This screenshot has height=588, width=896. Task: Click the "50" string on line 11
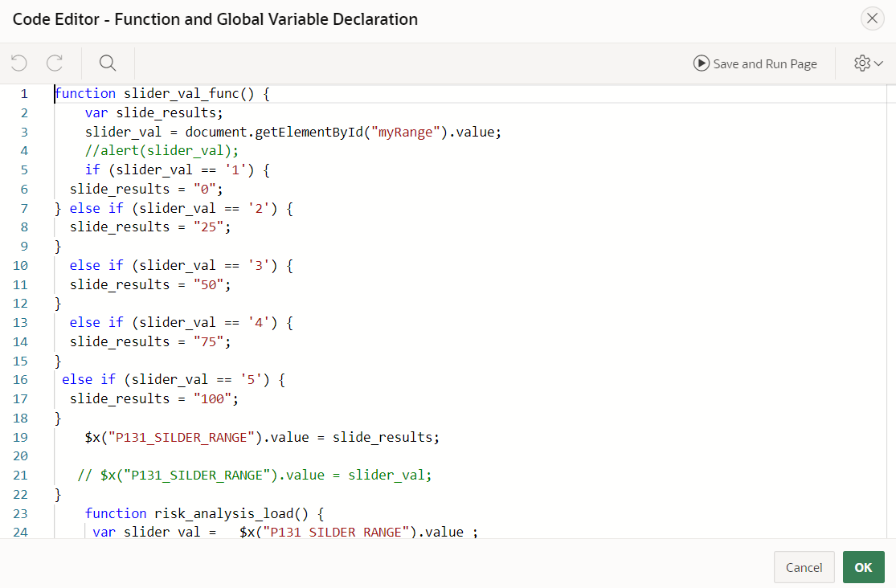(x=208, y=284)
